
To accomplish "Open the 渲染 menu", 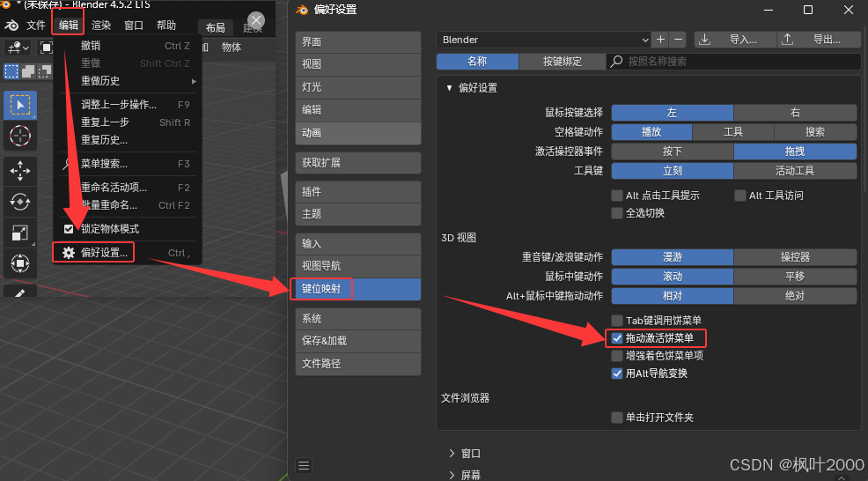I will pyautogui.click(x=101, y=25).
